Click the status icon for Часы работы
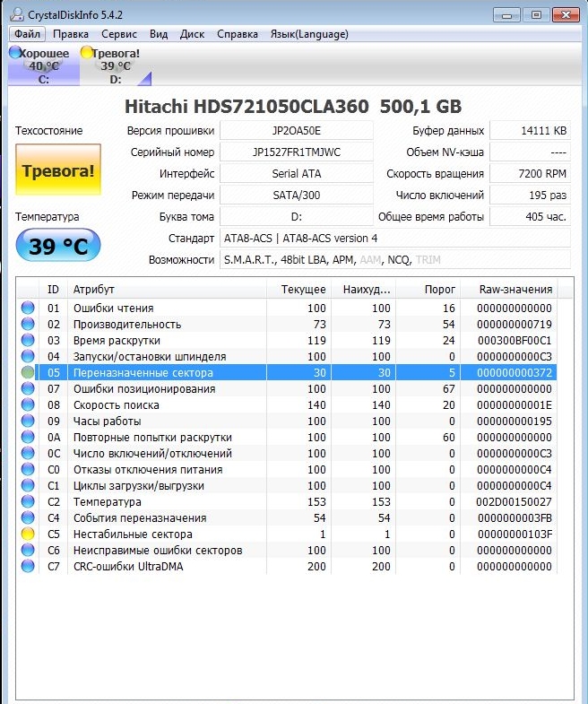Image resolution: width=588 pixels, height=704 pixels. [28, 422]
